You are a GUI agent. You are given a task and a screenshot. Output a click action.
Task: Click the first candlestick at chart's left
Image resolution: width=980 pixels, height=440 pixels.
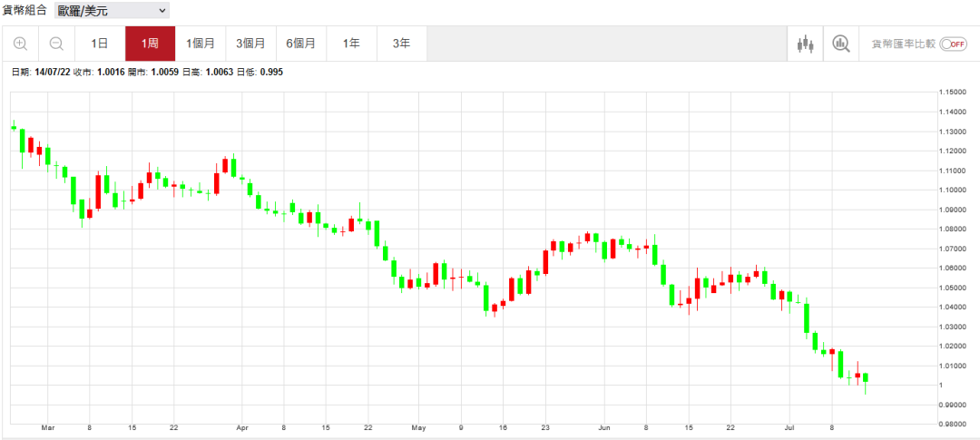tap(14, 127)
